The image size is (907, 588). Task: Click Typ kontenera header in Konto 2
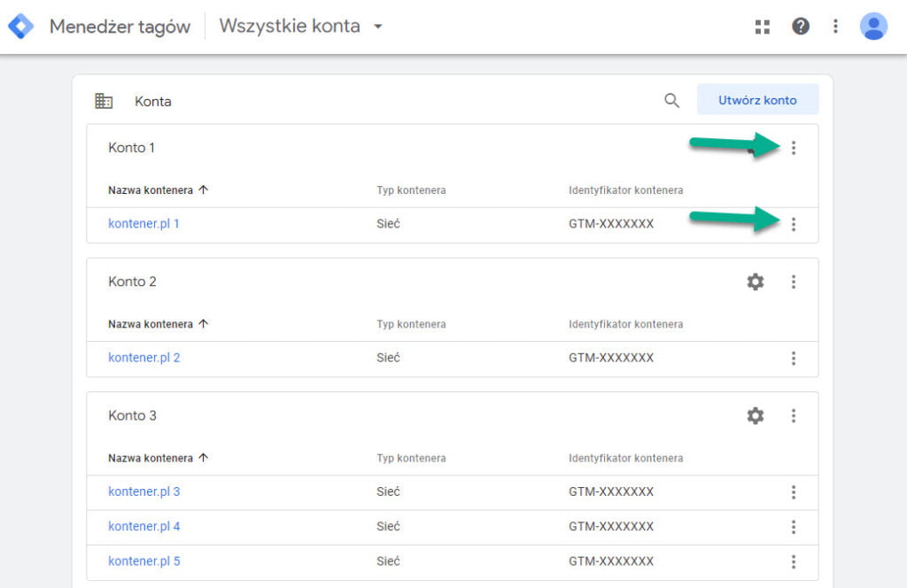click(411, 324)
